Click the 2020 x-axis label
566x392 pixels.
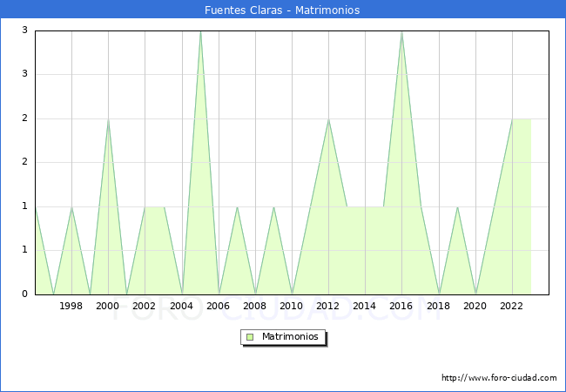point(475,306)
